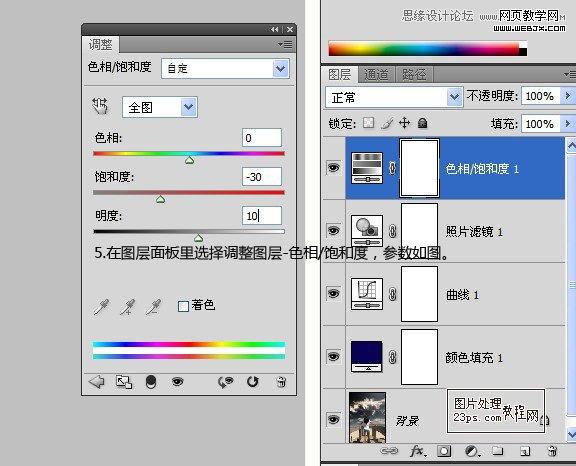Click the chain link icon on 色相/饱和度 1 layer
Image resolution: width=576 pixels, height=466 pixels.
click(392, 169)
